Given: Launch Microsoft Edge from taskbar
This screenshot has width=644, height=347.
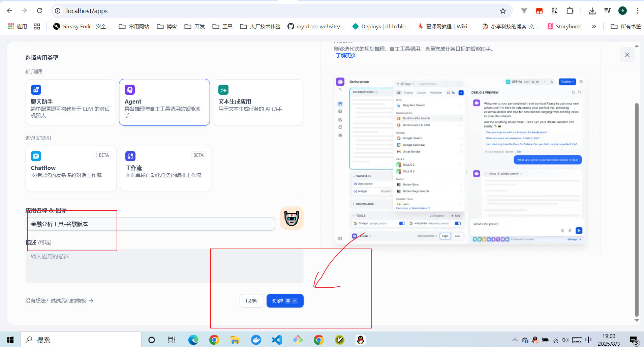Looking at the screenshot, I should tap(193, 340).
